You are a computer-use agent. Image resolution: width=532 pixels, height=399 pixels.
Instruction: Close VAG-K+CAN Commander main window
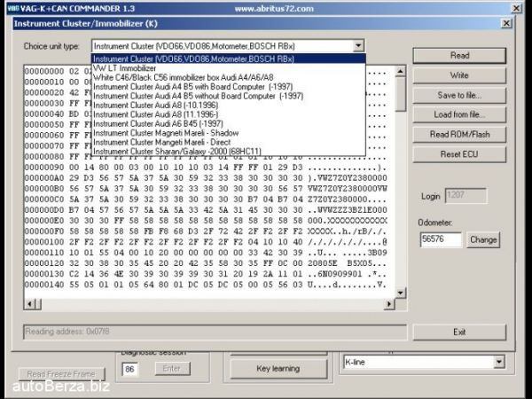point(516,8)
